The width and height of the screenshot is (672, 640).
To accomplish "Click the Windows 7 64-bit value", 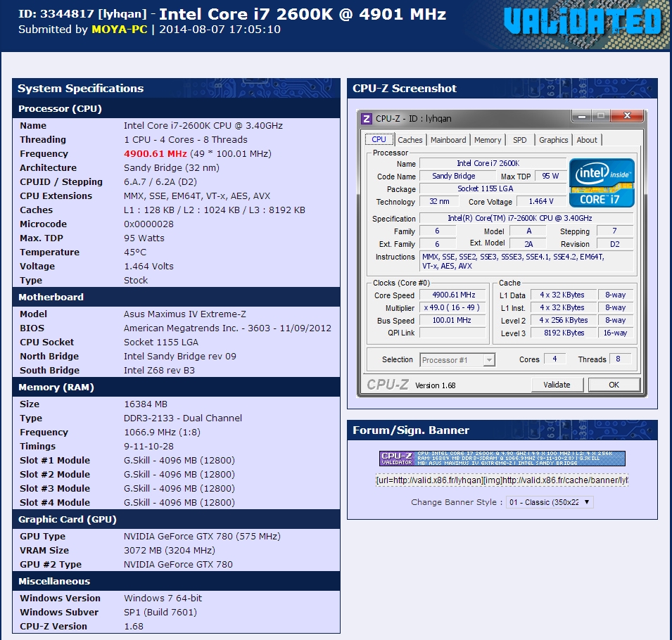I will click(x=163, y=598).
